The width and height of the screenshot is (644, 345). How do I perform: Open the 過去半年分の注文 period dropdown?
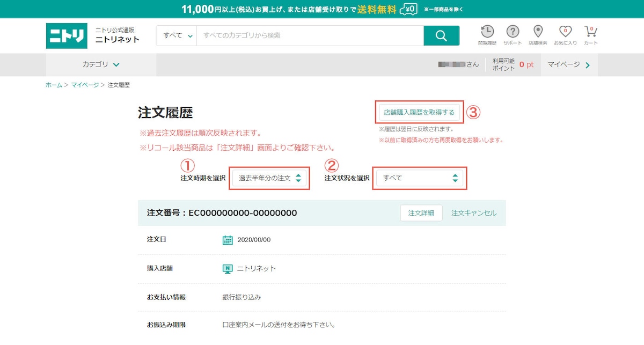[x=269, y=178]
